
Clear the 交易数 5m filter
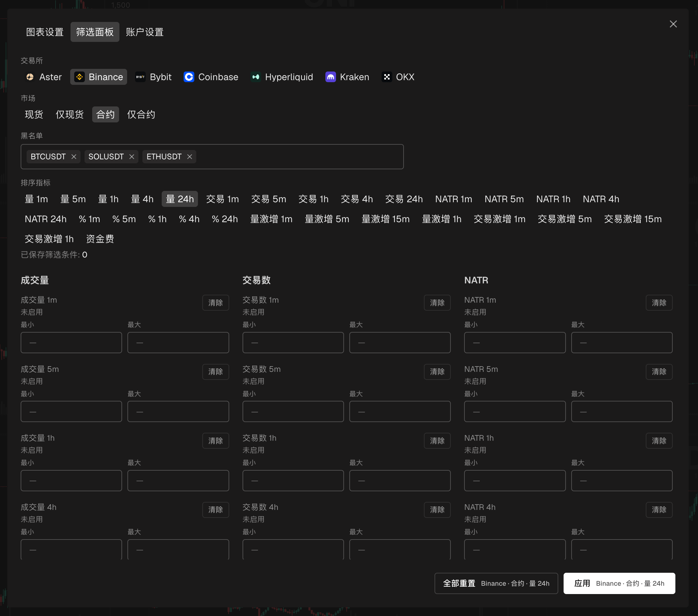point(437,372)
